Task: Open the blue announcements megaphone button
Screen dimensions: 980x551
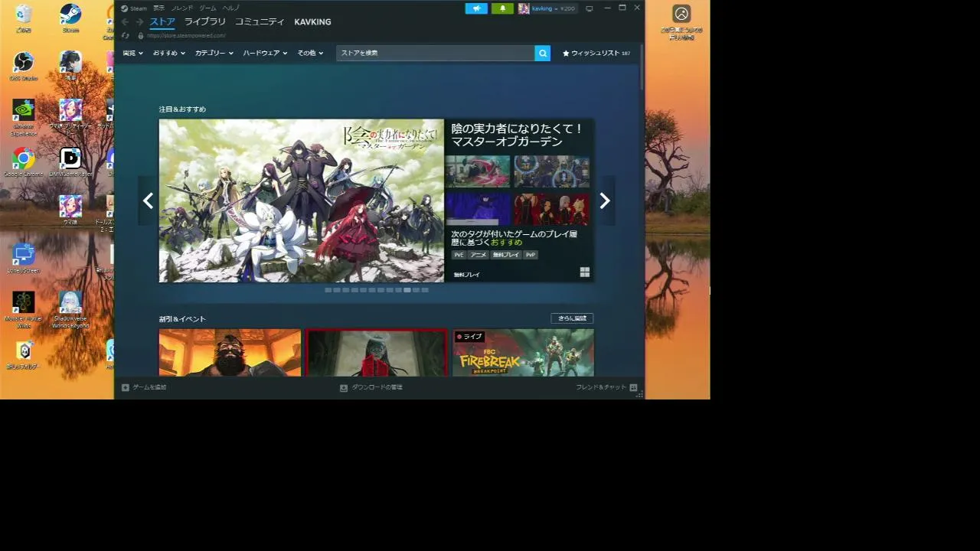Action: coord(476,8)
